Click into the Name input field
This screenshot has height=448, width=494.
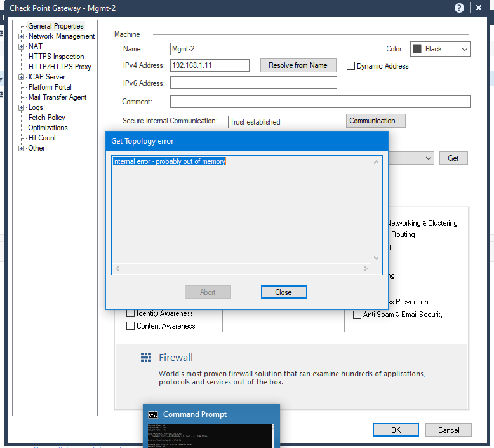pos(253,49)
